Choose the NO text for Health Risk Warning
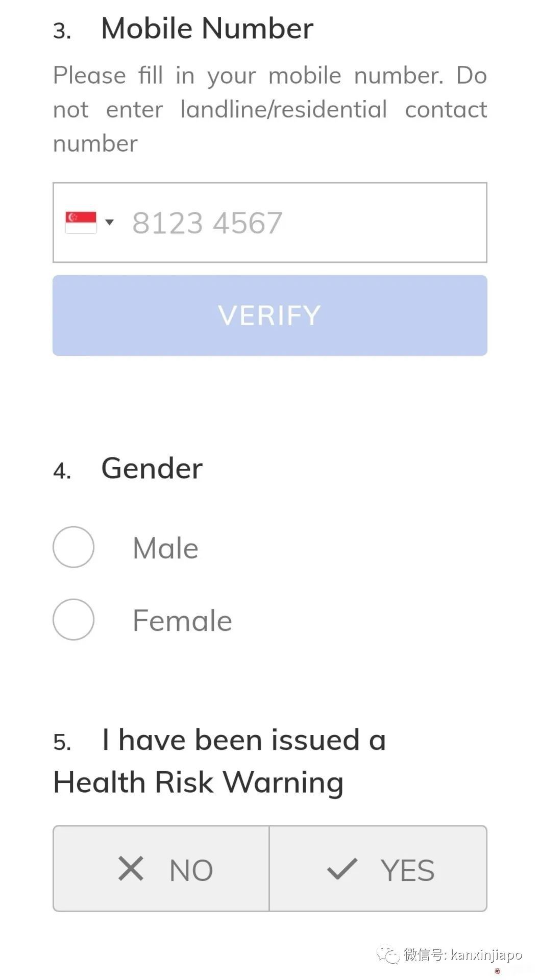Image resolution: width=540 pixels, height=980 pixels. click(x=191, y=870)
